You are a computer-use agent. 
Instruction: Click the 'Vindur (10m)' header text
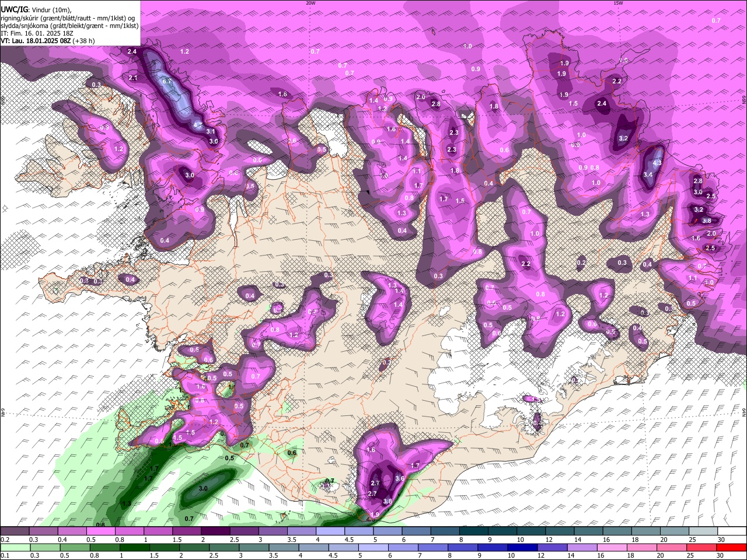coord(51,10)
